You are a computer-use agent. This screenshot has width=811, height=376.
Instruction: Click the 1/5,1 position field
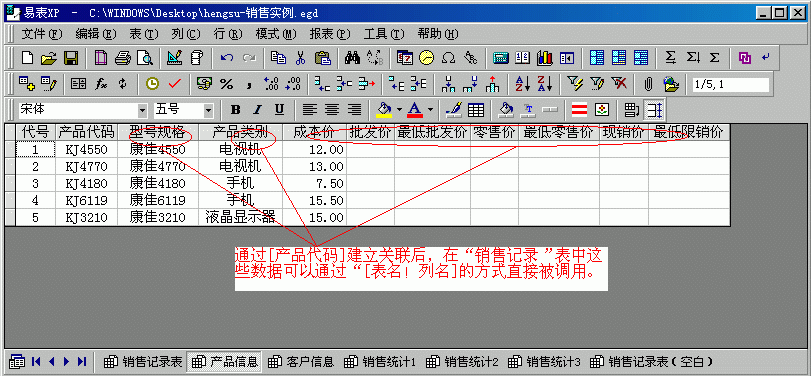click(x=730, y=85)
